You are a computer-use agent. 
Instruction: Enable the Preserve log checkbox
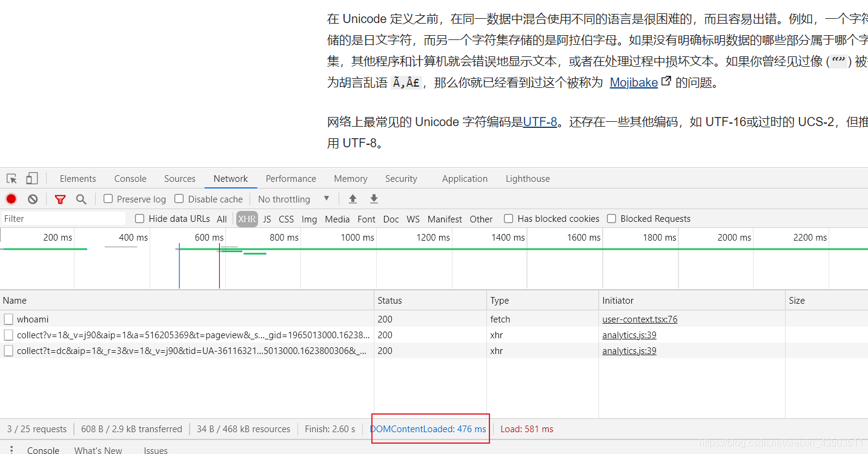108,199
